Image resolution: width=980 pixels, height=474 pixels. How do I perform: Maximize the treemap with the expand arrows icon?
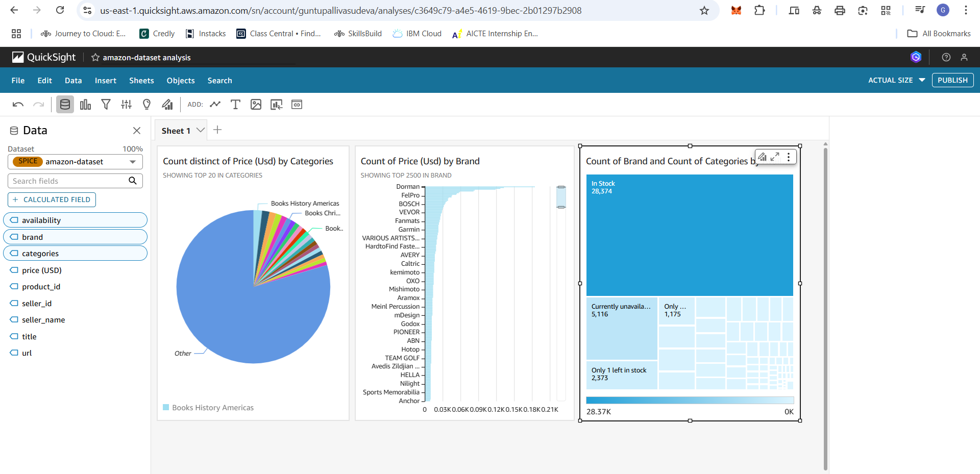(x=775, y=157)
